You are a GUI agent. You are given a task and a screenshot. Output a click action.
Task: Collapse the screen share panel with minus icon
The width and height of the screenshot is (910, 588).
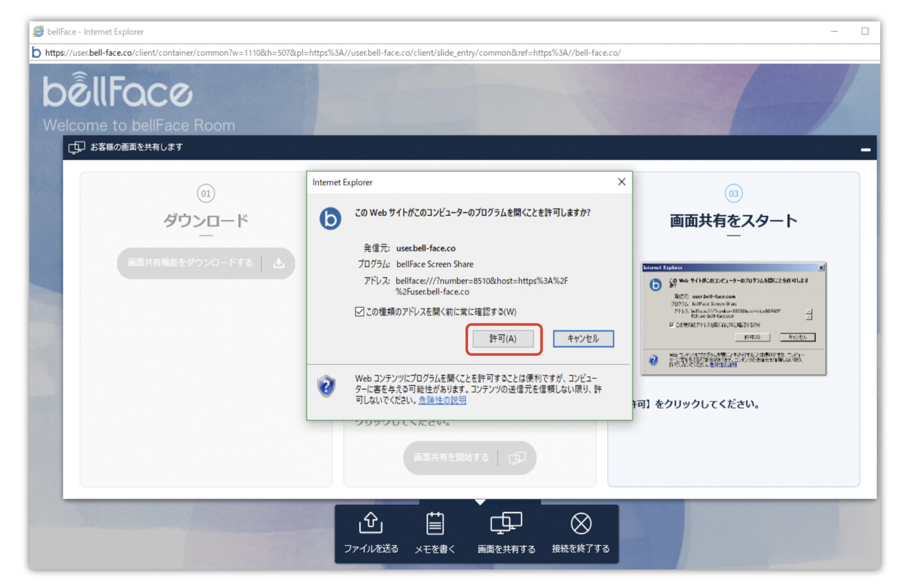click(865, 150)
